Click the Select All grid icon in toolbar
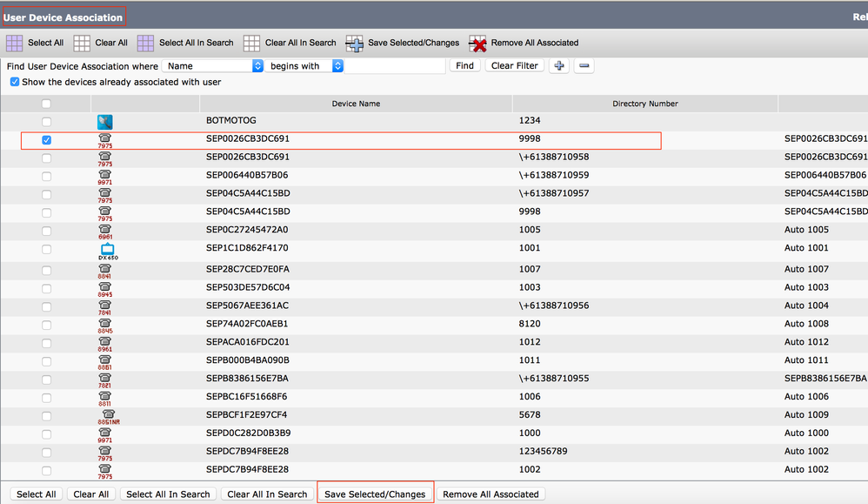This screenshot has height=504, width=868. 15,44
